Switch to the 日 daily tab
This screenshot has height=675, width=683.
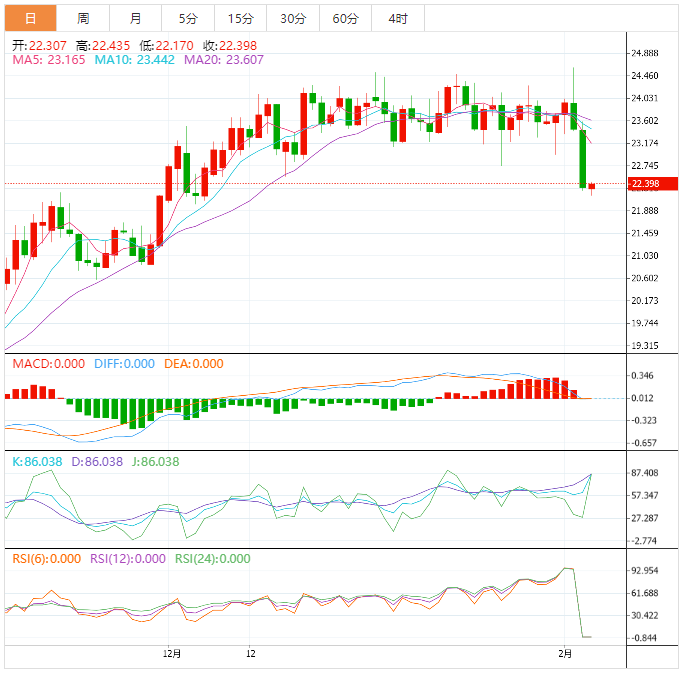pos(30,18)
